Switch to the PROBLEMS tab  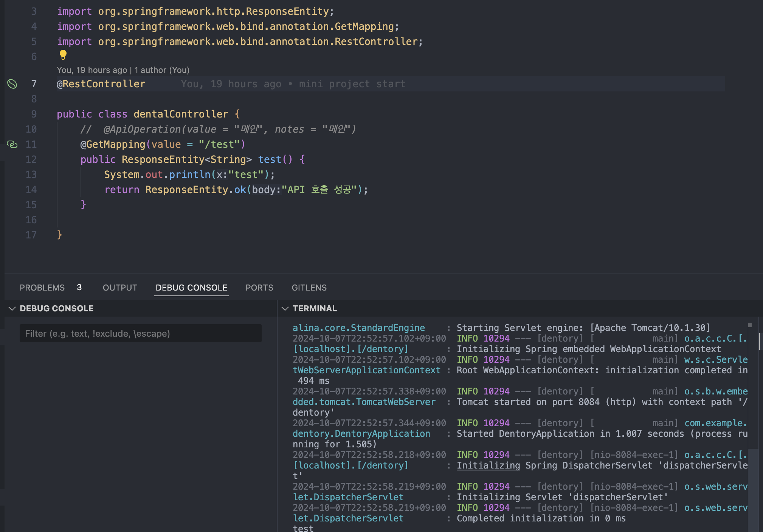[x=42, y=288]
